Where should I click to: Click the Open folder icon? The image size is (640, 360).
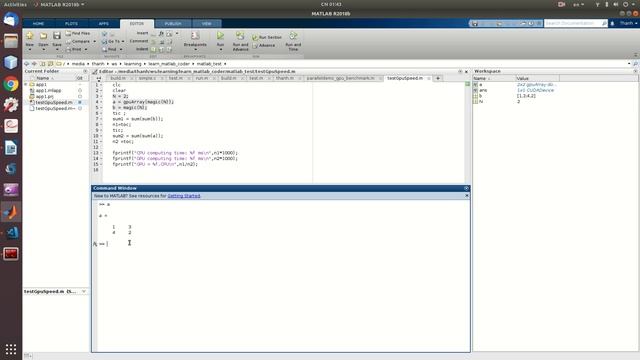point(43,36)
